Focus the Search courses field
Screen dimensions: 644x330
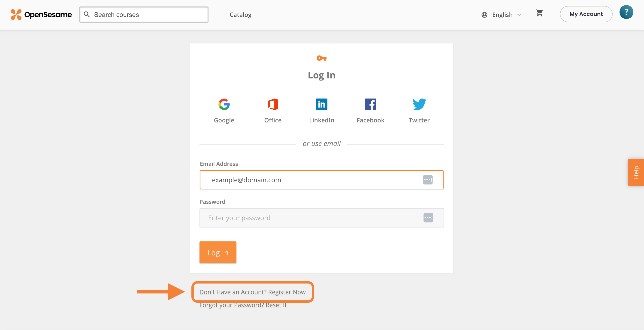[x=144, y=15]
